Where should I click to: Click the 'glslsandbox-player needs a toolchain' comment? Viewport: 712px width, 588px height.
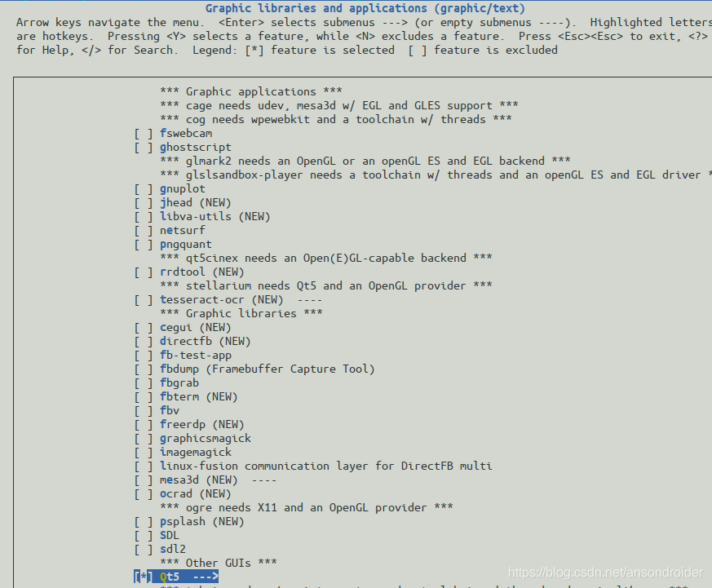point(436,175)
